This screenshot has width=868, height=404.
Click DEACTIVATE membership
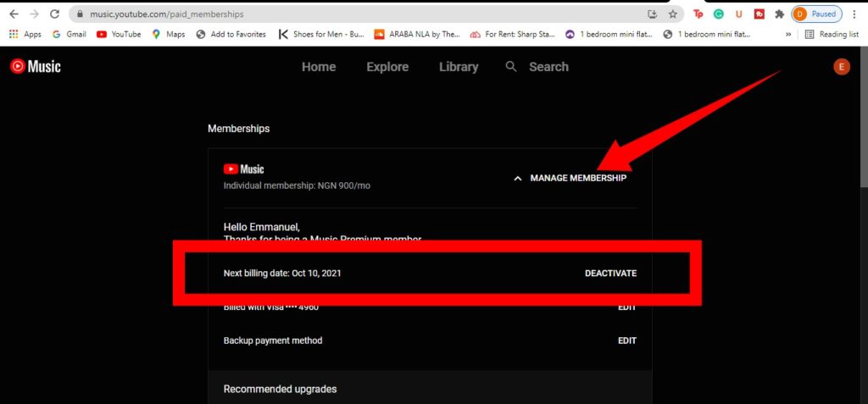click(x=610, y=274)
